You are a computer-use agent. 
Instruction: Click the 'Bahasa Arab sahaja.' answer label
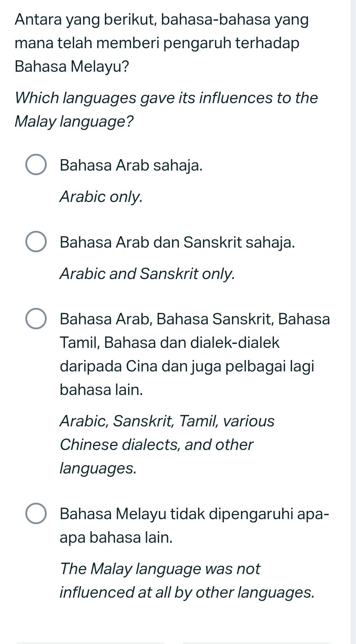point(131,165)
